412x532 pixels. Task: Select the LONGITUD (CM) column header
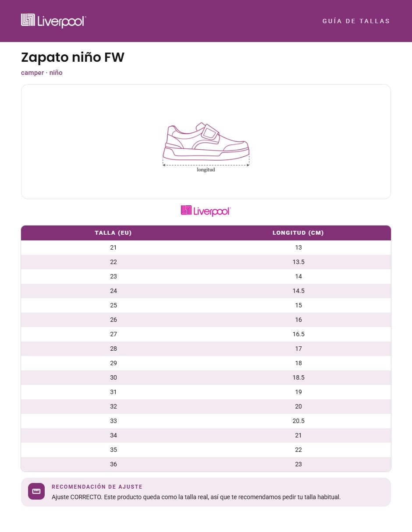(x=298, y=233)
